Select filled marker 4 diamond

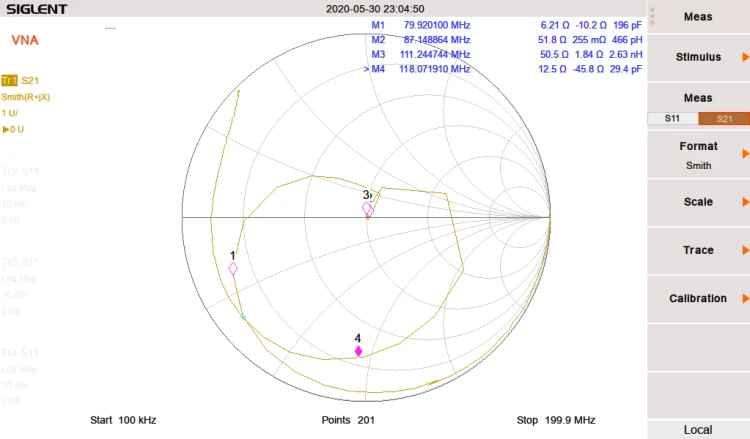point(358,351)
